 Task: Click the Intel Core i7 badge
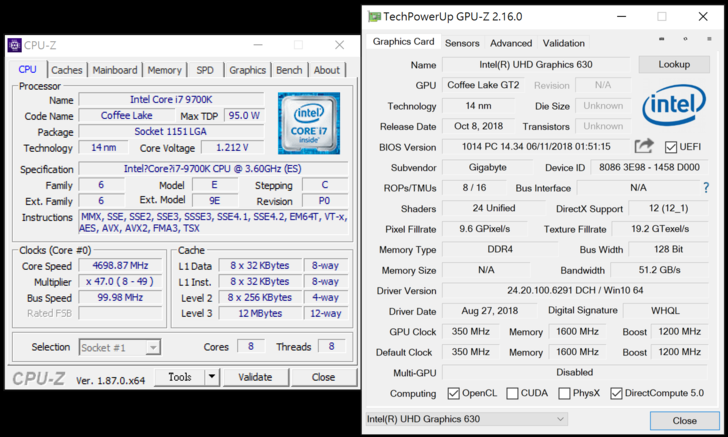(309, 123)
